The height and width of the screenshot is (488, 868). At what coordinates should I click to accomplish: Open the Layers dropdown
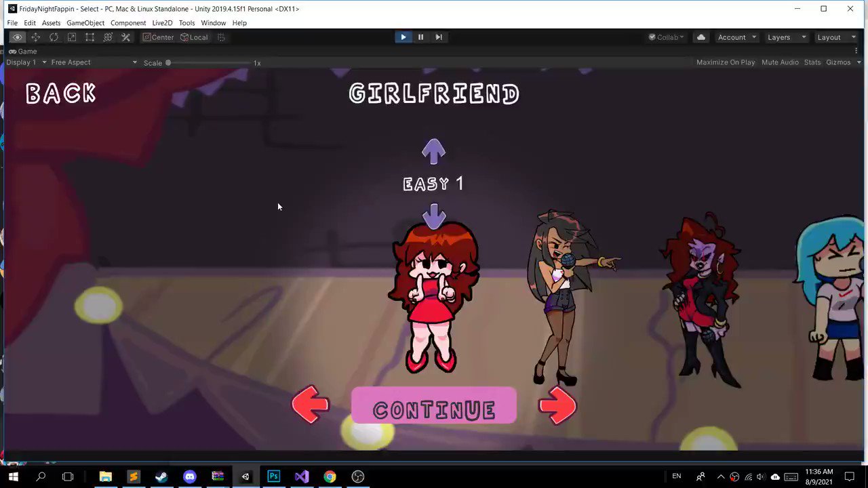pyautogui.click(x=787, y=37)
